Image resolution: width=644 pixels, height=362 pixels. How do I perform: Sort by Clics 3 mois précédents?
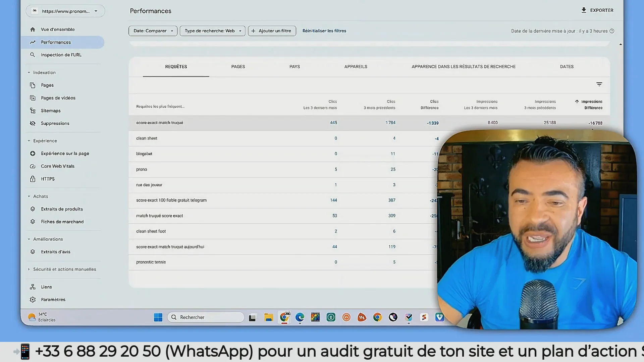[379, 105]
